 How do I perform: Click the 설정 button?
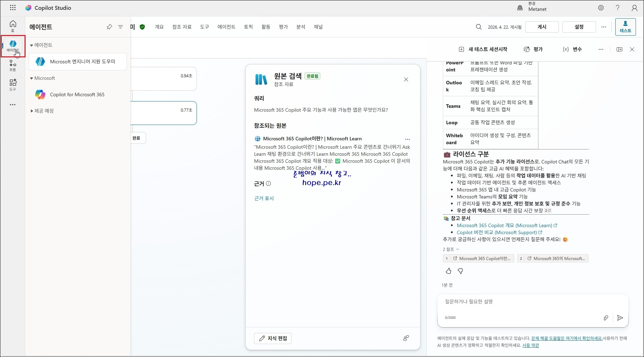579,27
